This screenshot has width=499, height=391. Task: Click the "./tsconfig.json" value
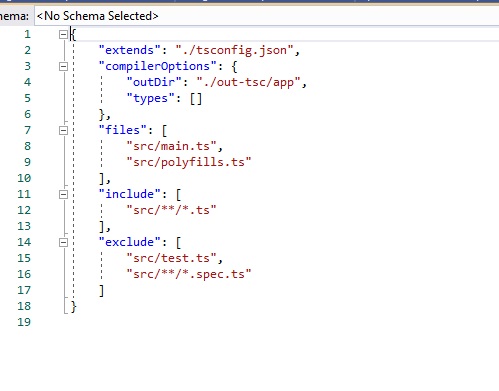(234, 50)
